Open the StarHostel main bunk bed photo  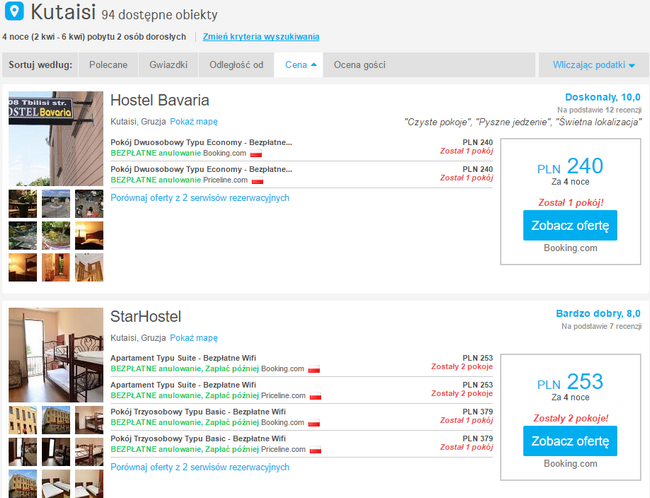pos(56,355)
